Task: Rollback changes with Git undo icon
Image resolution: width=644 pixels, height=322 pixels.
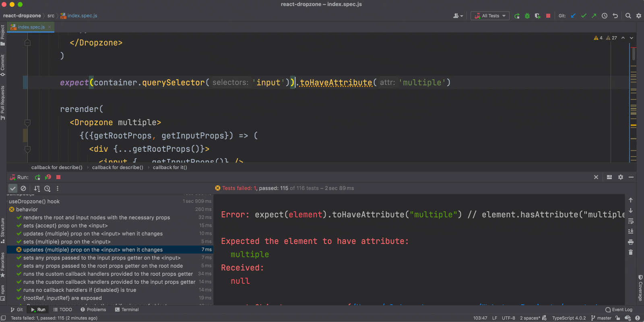Action: pyautogui.click(x=615, y=16)
